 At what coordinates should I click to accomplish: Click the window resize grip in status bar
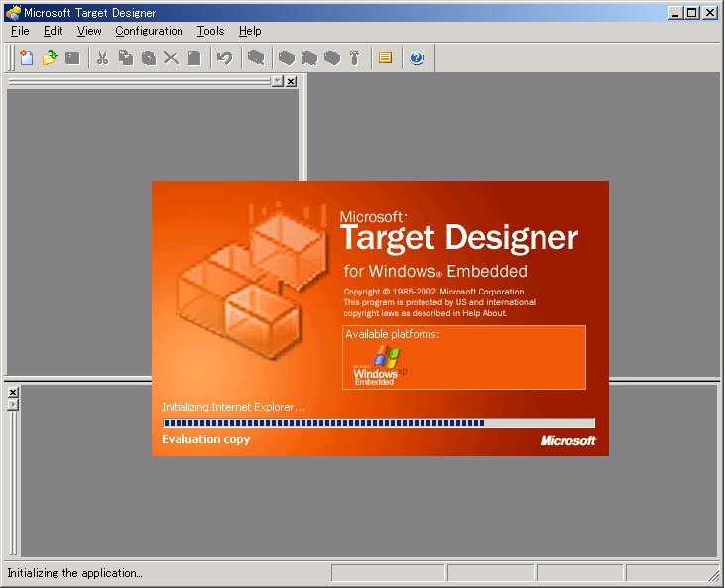pos(714,576)
